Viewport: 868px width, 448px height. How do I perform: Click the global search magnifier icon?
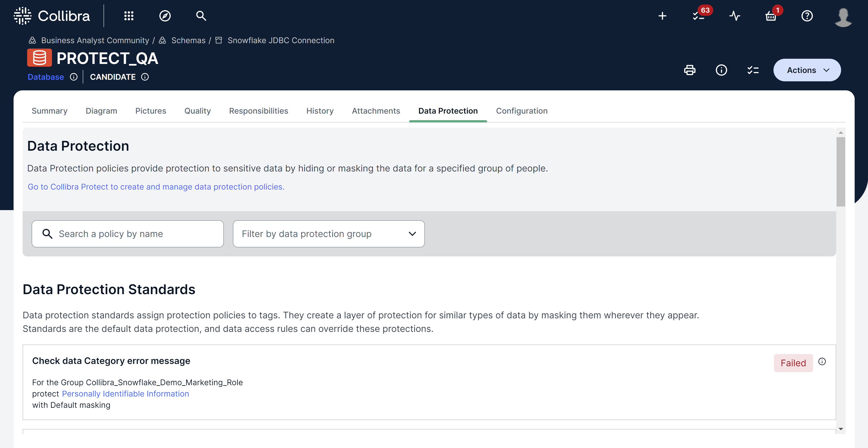click(201, 16)
